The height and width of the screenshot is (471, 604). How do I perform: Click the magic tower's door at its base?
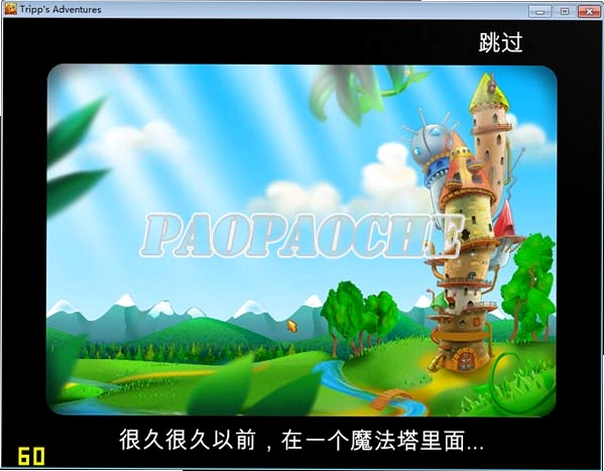point(466,359)
